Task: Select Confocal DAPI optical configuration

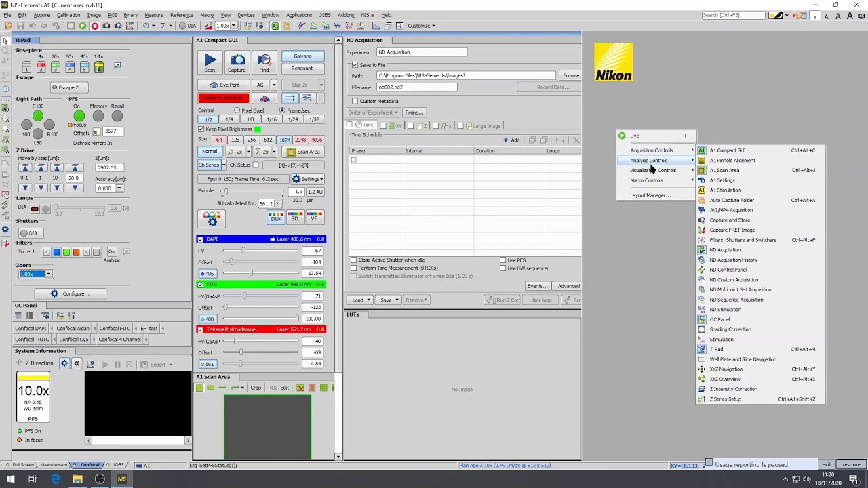Action: click(x=31, y=329)
